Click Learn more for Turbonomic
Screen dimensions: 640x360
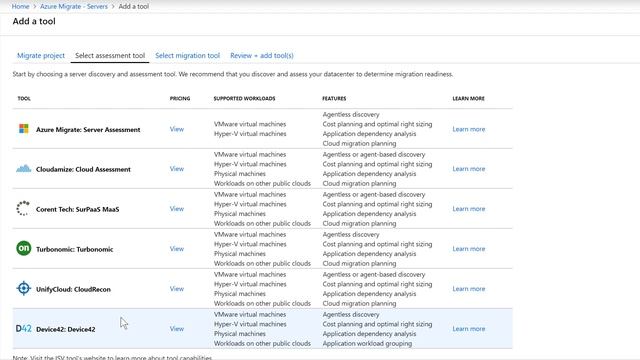pyautogui.click(x=469, y=249)
